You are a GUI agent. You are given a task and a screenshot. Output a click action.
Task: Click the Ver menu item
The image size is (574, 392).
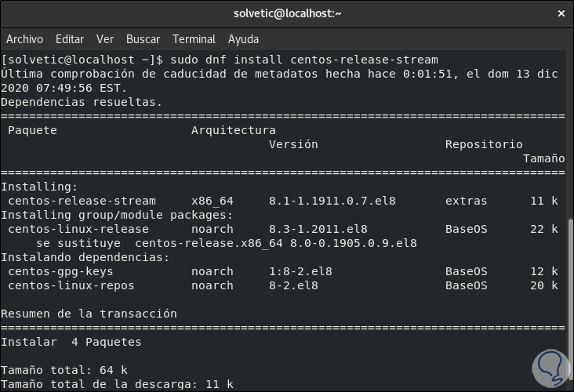click(105, 39)
